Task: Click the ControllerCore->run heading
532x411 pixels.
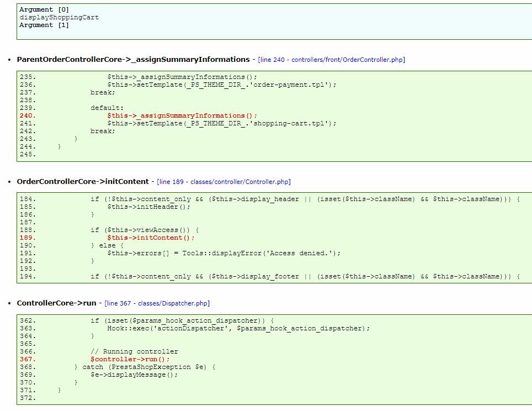Action: click(x=57, y=303)
